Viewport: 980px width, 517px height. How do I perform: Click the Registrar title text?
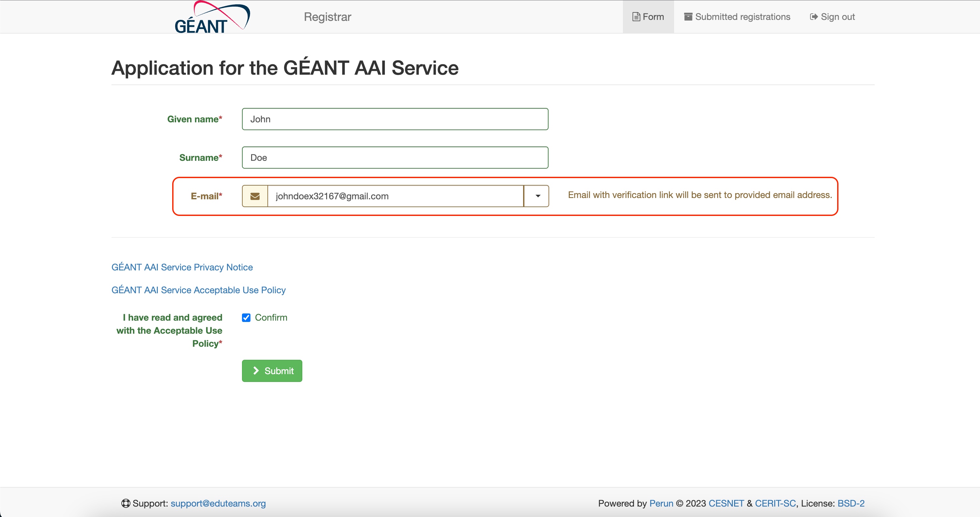pos(327,17)
